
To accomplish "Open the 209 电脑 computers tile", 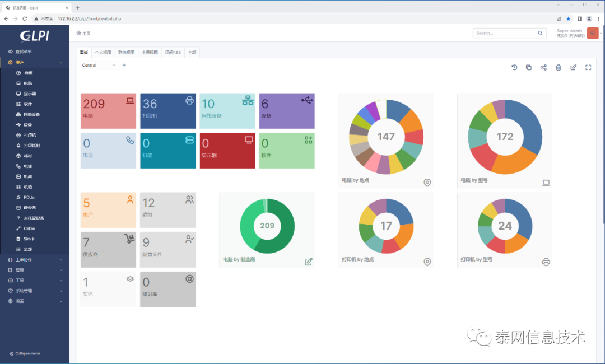I will pyautogui.click(x=109, y=111).
